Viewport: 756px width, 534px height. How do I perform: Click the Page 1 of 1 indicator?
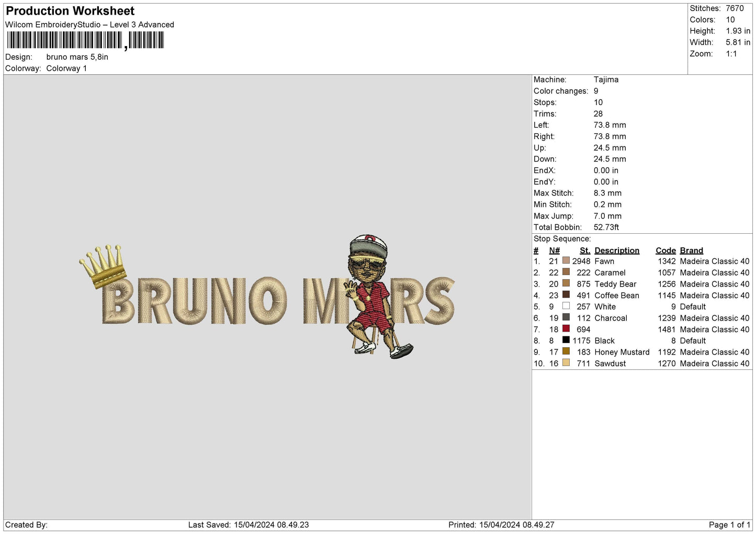click(729, 525)
